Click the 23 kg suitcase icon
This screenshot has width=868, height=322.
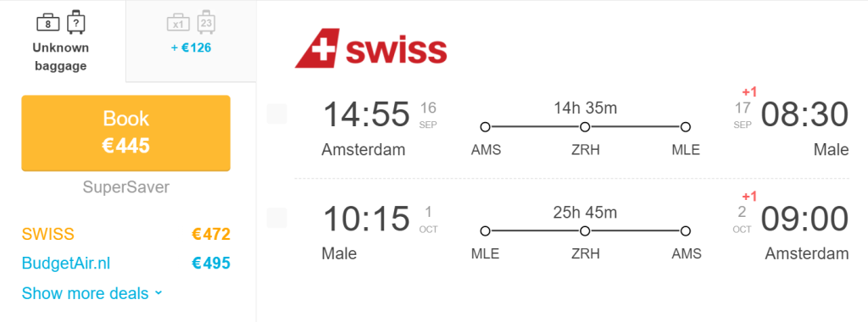pyautogui.click(x=206, y=21)
